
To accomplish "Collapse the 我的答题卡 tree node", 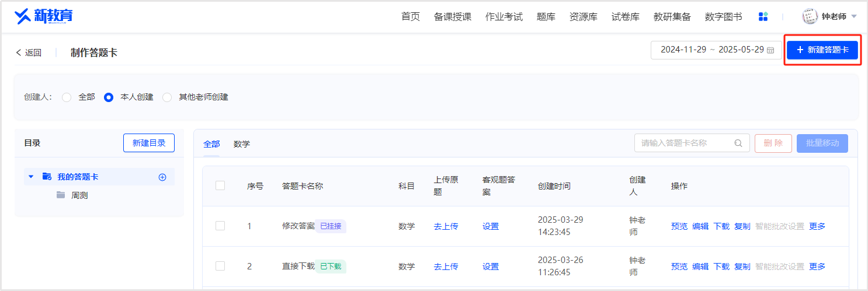I will click(x=31, y=177).
